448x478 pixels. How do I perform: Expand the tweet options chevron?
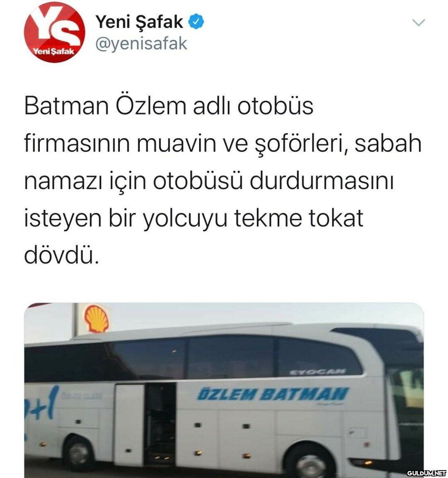419,22
